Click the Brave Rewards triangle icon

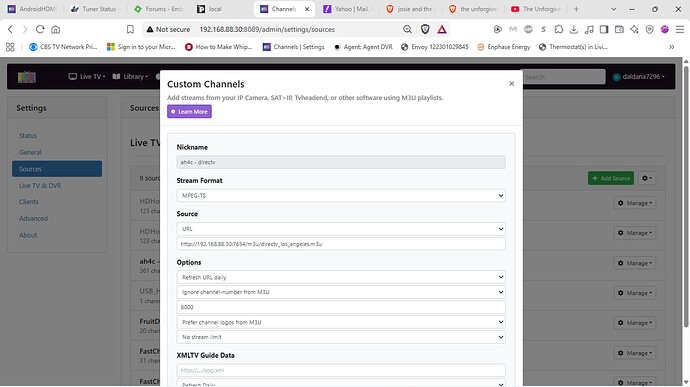442,29
